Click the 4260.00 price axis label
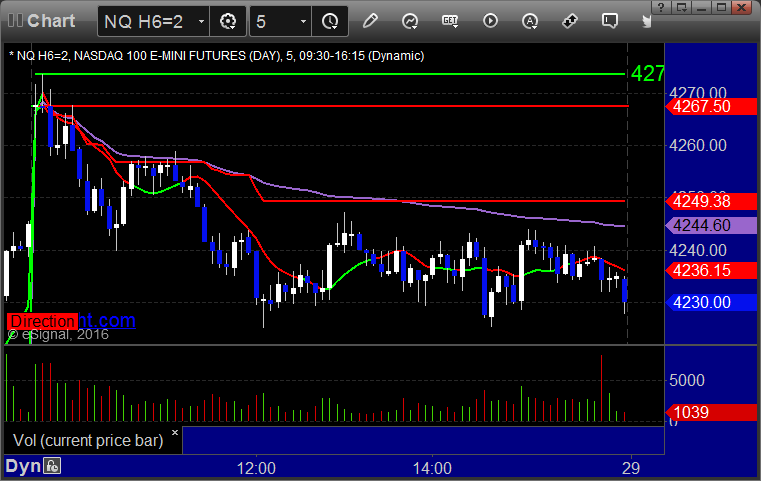This screenshot has width=761, height=481. click(x=697, y=145)
